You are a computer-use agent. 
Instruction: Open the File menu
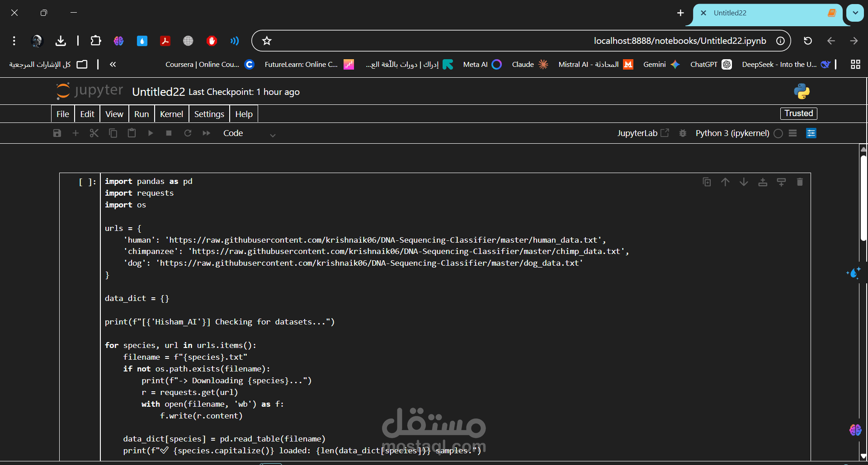coord(63,114)
